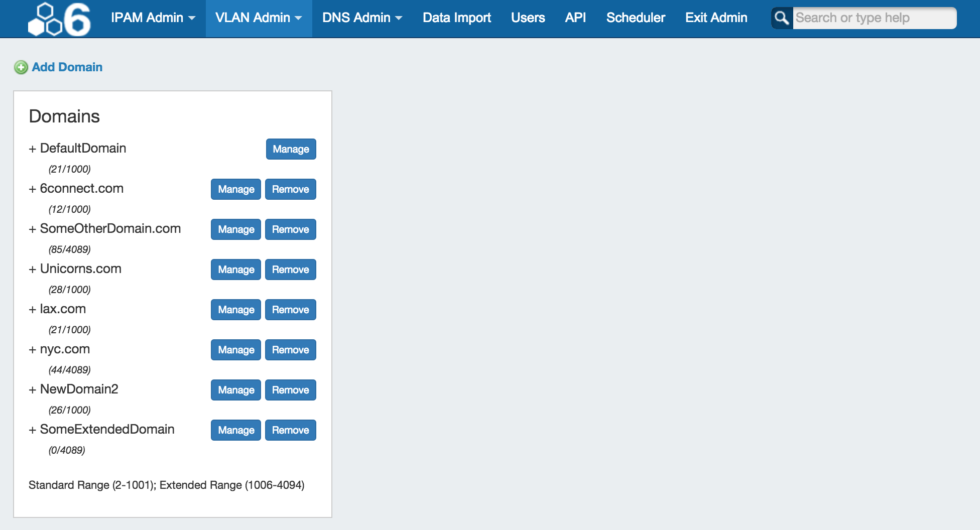Open the DNS Admin dropdown menu
Viewport: 980px width, 530px height.
362,18
